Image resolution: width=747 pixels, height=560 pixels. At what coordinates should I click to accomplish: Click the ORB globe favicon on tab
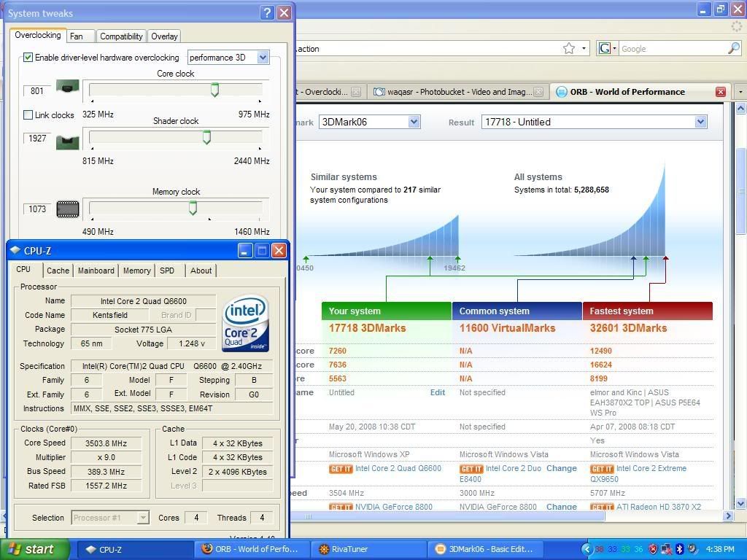[x=561, y=92]
